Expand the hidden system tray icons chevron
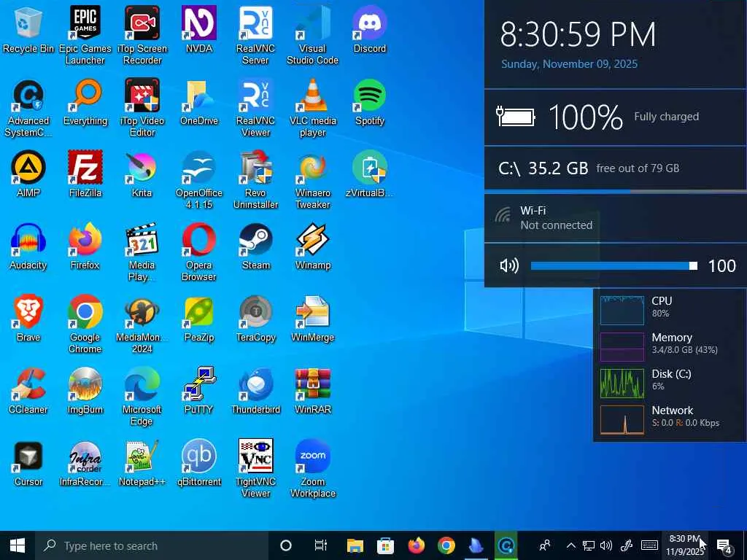Viewport: 747px width, 560px height. 570,545
